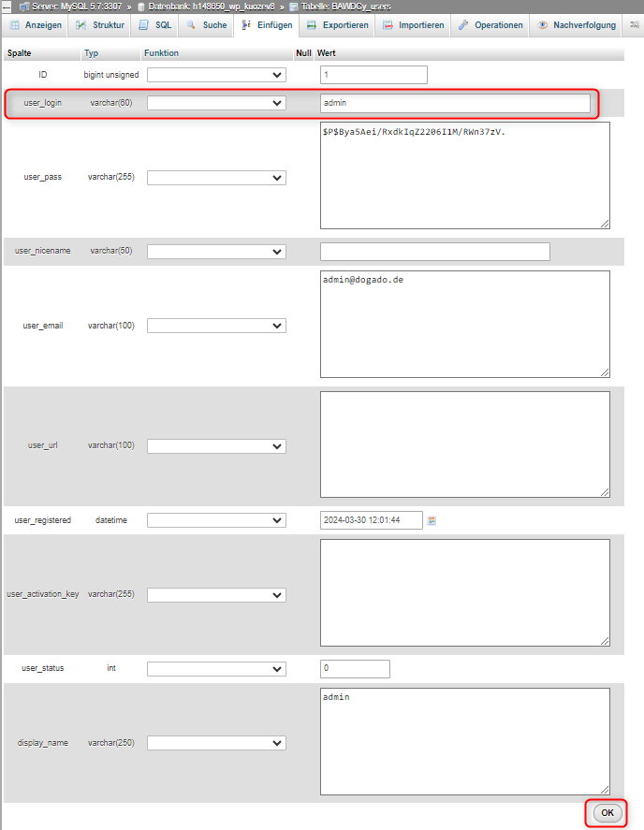
Task: Click the table icon before Tabelle breadcrumb
Action: point(294,6)
